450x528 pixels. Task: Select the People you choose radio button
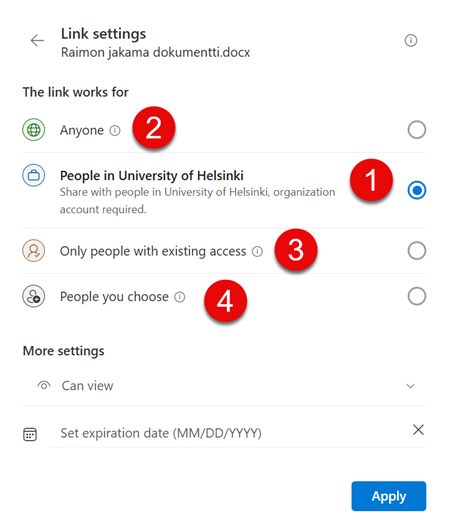tap(417, 296)
